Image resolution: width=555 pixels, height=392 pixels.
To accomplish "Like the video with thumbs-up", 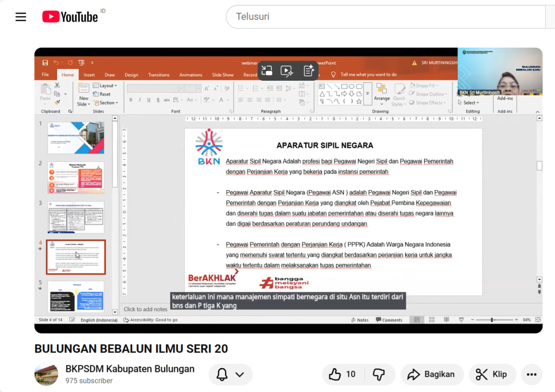I will pos(342,374).
